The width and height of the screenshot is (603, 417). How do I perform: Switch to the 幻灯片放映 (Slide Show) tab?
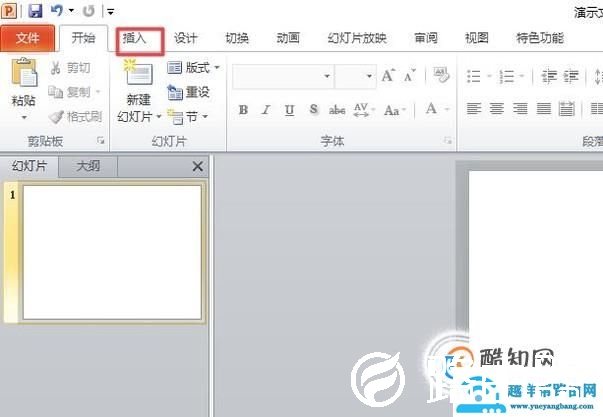(x=357, y=38)
